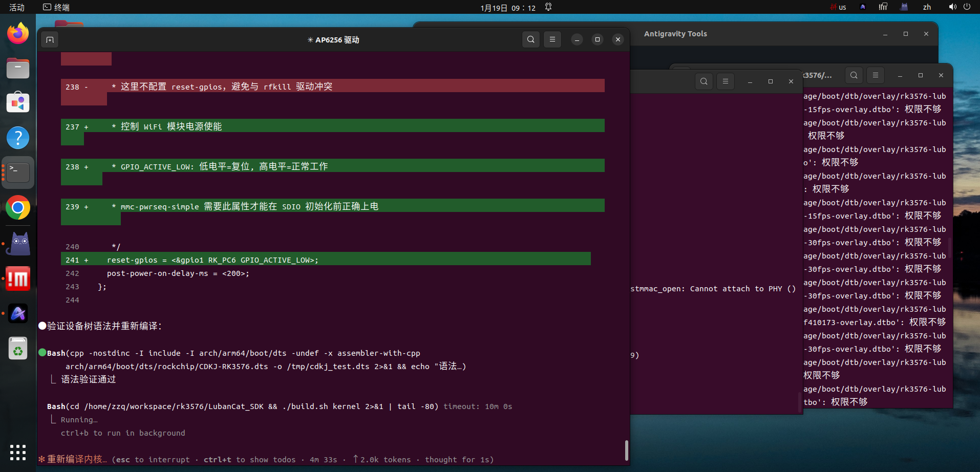
Task: Open AP6256 terminal hamburger menu
Action: click(552, 39)
